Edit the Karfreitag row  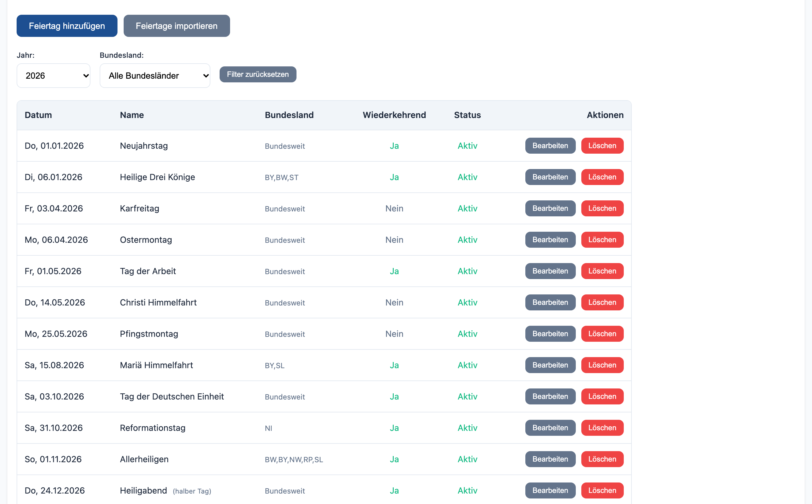[550, 208]
